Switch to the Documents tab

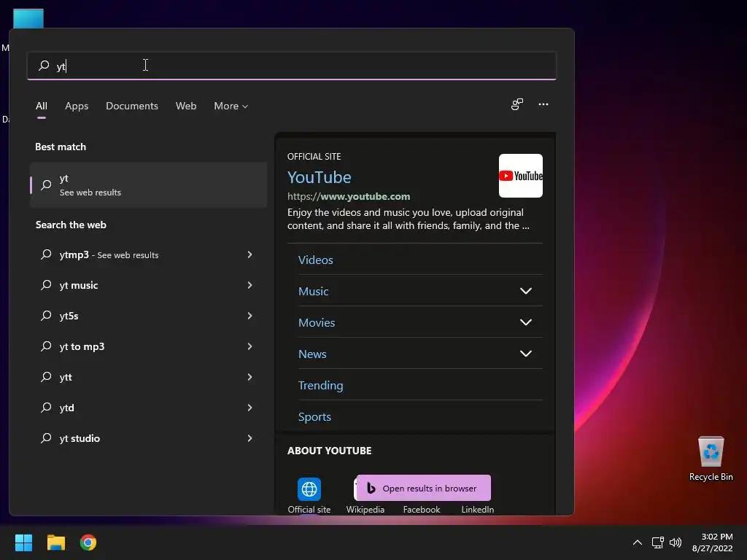(x=132, y=106)
